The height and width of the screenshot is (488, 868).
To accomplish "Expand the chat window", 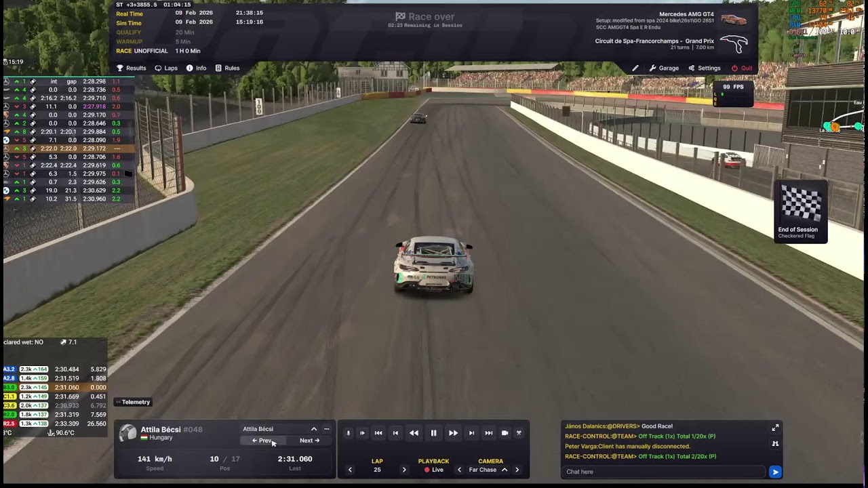I will [x=775, y=428].
